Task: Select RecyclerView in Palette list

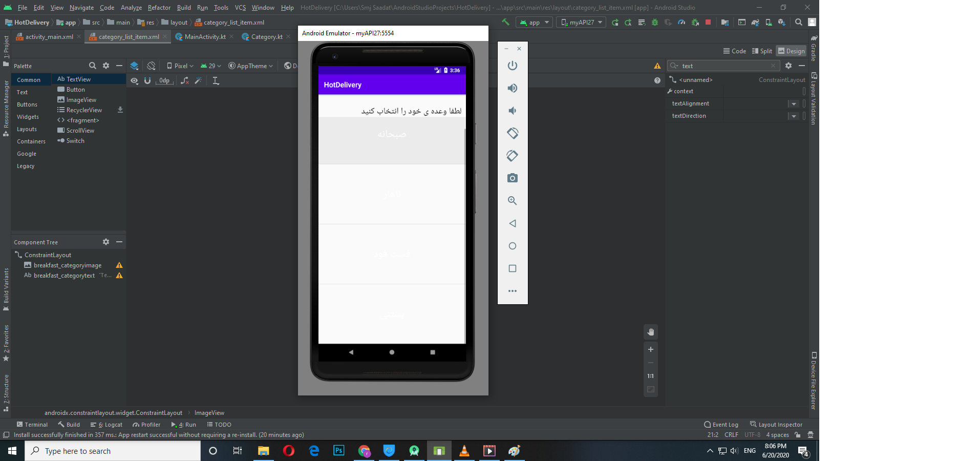Action: pos(84,110)
